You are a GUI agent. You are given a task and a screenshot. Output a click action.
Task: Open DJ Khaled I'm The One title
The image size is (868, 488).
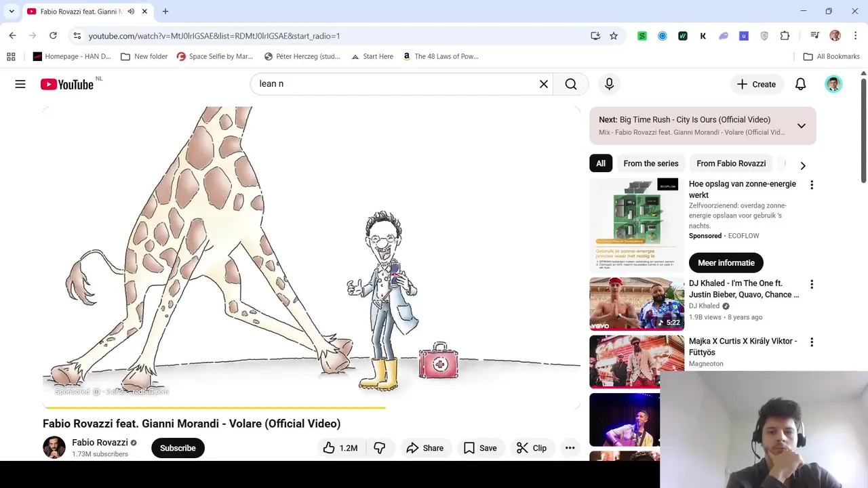click(744, 289)
